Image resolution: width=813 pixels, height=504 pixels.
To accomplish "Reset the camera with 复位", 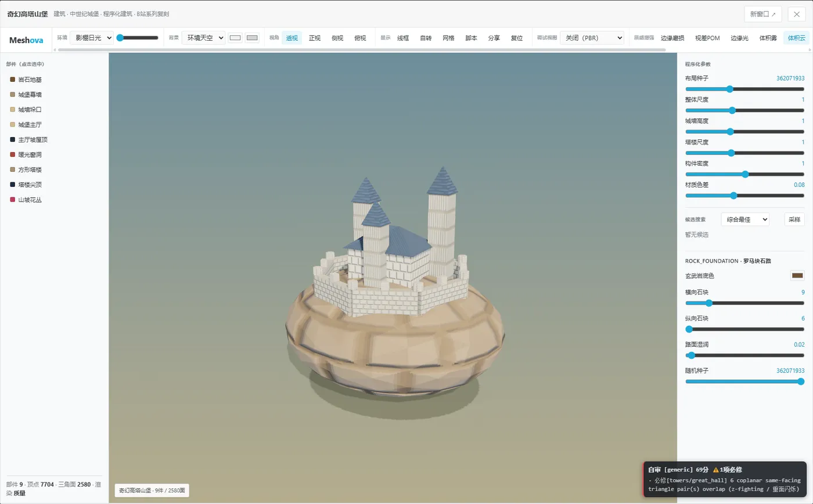I will pos(516,38).
